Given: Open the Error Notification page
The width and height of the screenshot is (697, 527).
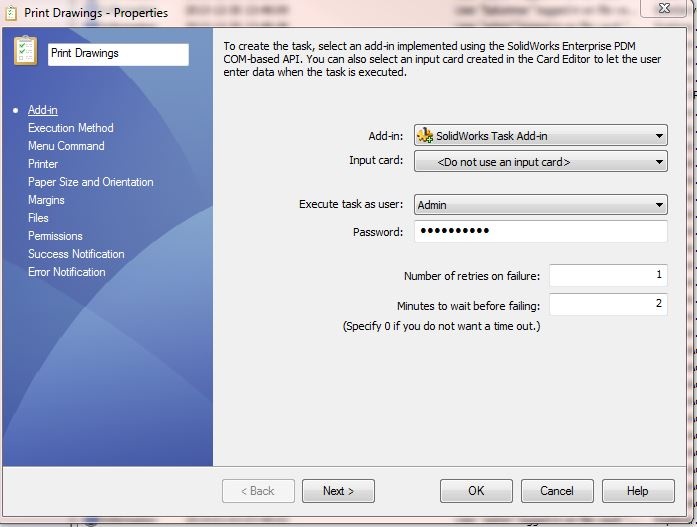Looking at the screenshot, I should [67, 272].
